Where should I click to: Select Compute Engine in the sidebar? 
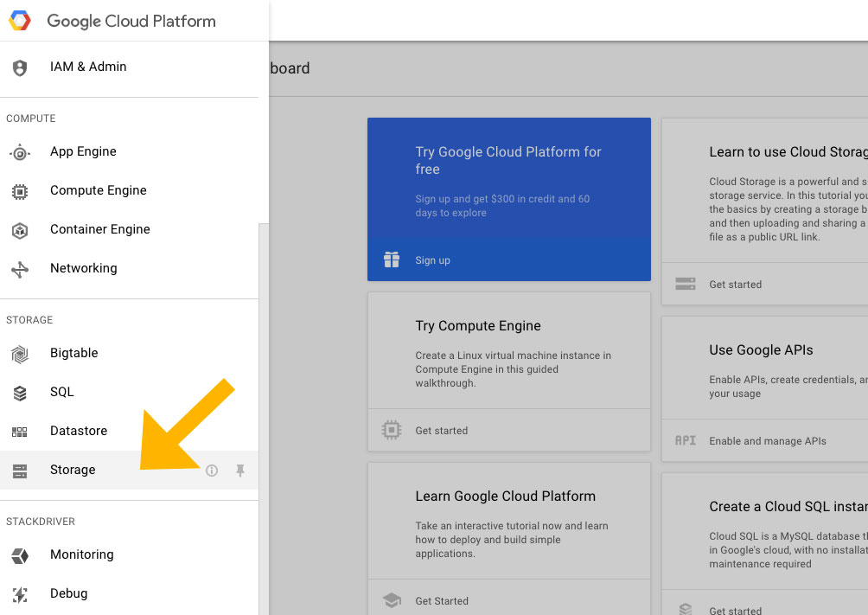(129, 190)
